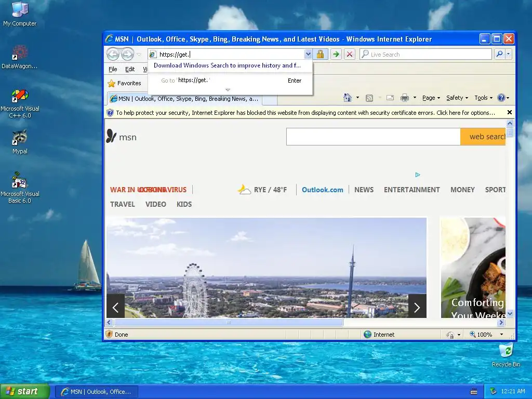Open the Print options dropdown arrow
Image resolution: width=532 pixels, height=399 pixels.
(x=415, y=98)
